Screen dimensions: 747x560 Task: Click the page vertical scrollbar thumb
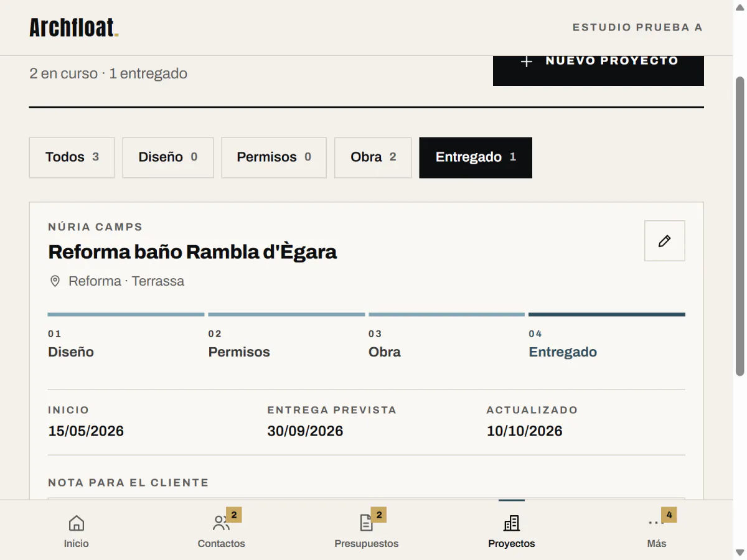tap(740, 226)
